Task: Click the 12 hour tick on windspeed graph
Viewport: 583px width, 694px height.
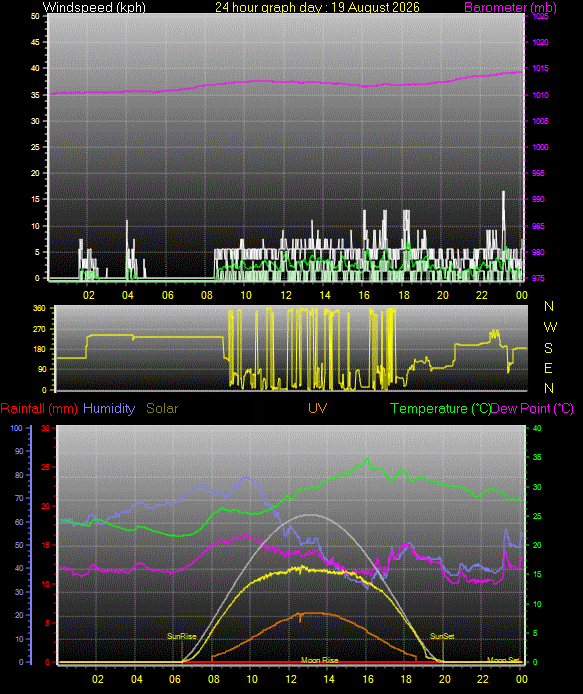Action: (x=286, y=295)
